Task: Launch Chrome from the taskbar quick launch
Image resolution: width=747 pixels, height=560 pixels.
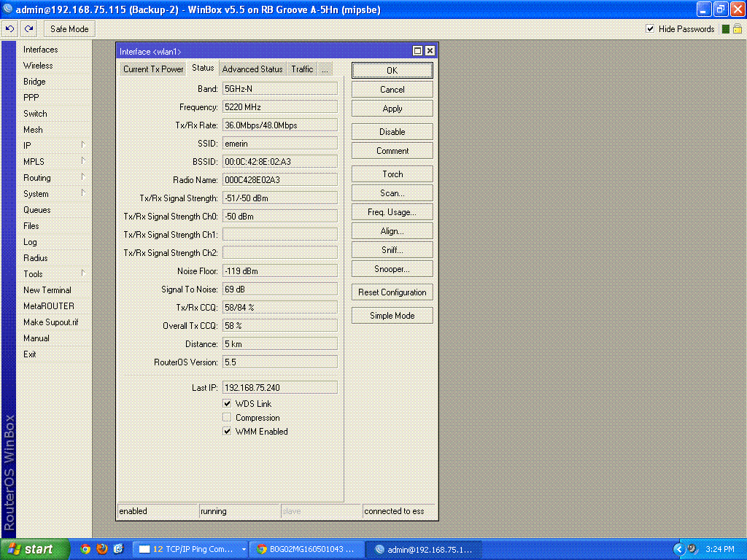Action: [x=85, y=549]
